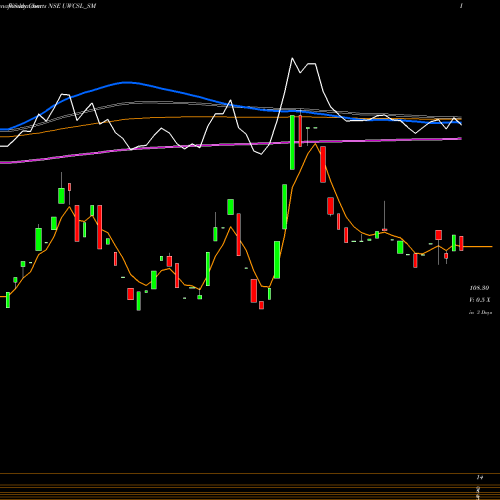Screen dimensions: 500x500
Task: Click the V: 0.5 X volume label
Action: pyautogui.click(x=480, y=300)
